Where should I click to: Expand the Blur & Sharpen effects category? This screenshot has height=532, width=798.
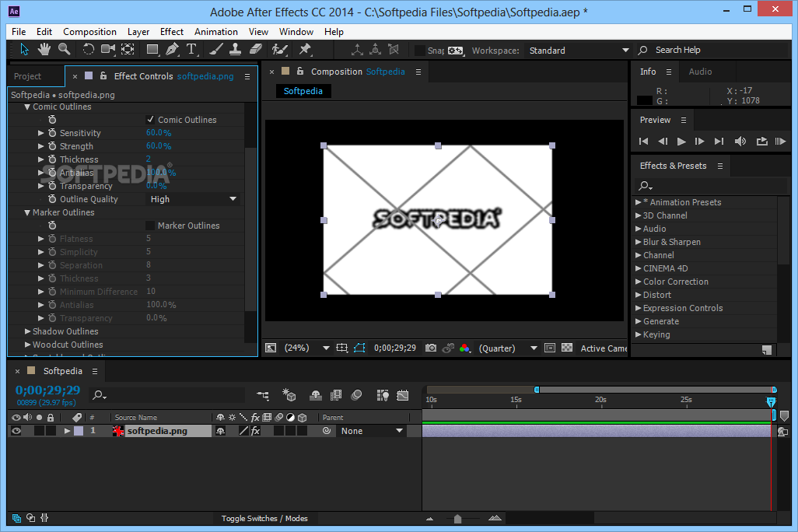point(639,242)
